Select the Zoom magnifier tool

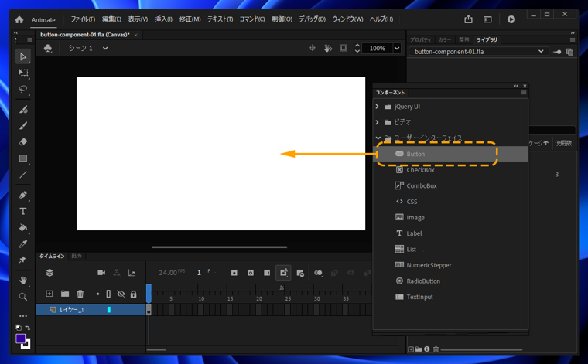23,297
